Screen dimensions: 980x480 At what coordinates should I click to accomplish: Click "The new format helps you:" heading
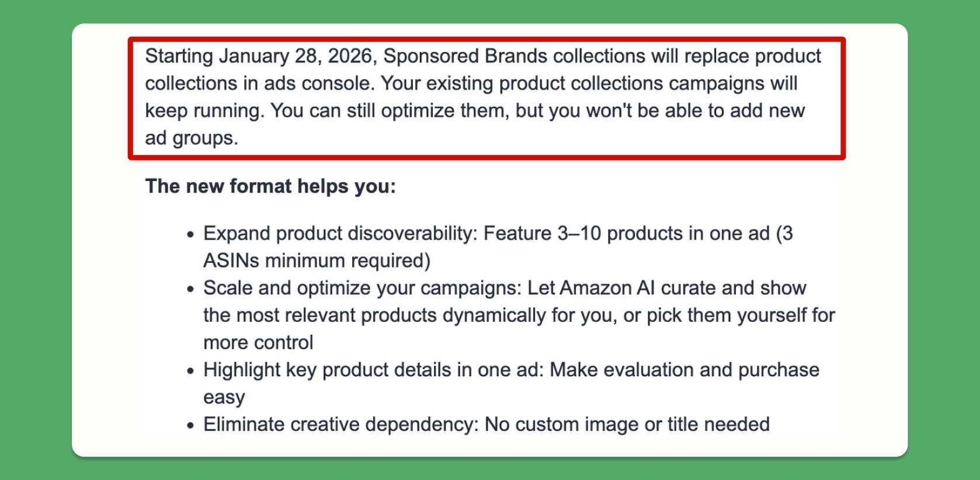coord(270,186)
